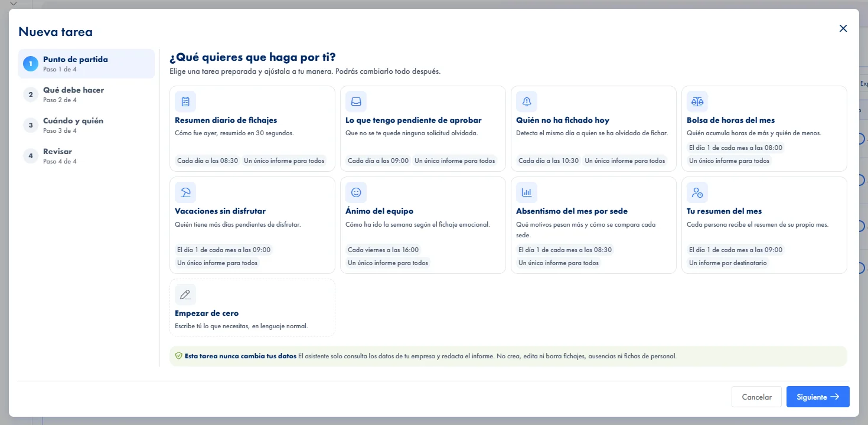The width and height of the screenshot is (868, 425).
Task: Pick the Ánimo del equipo title
Action: coord(380,211)
